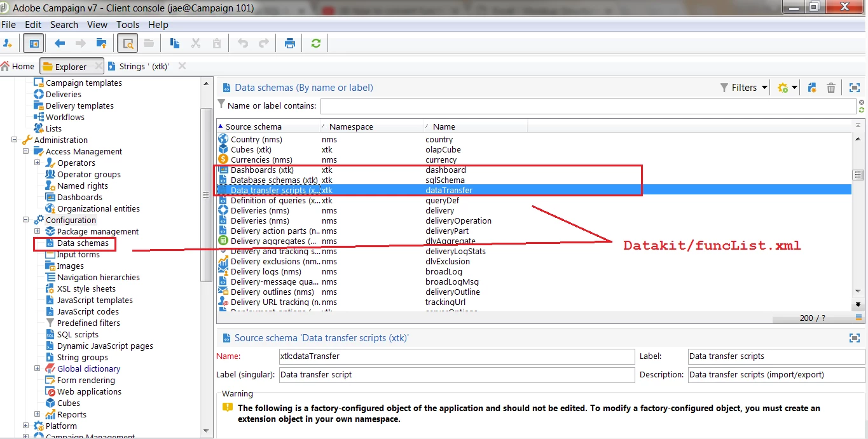Viewport: 868px width, 439px height.
Task: Expand the Platform tree node
Action: [x=26, y=426]
